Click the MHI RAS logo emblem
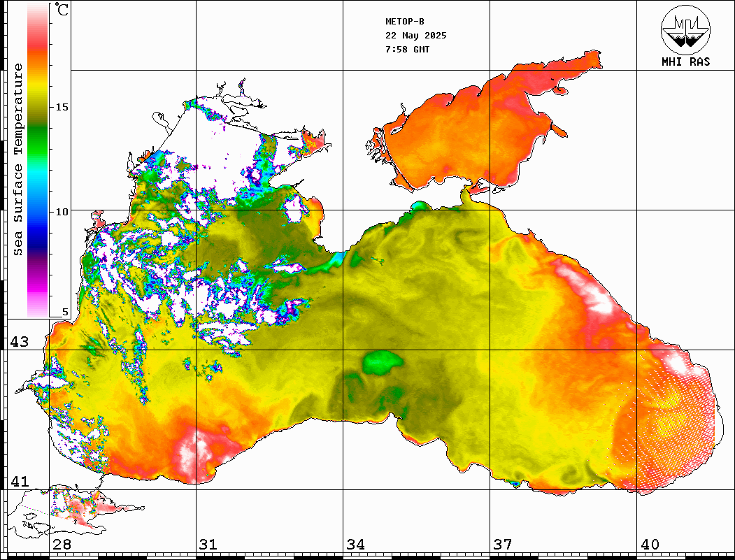Screen dimensions: 735x560 click(x=685, y=29)
